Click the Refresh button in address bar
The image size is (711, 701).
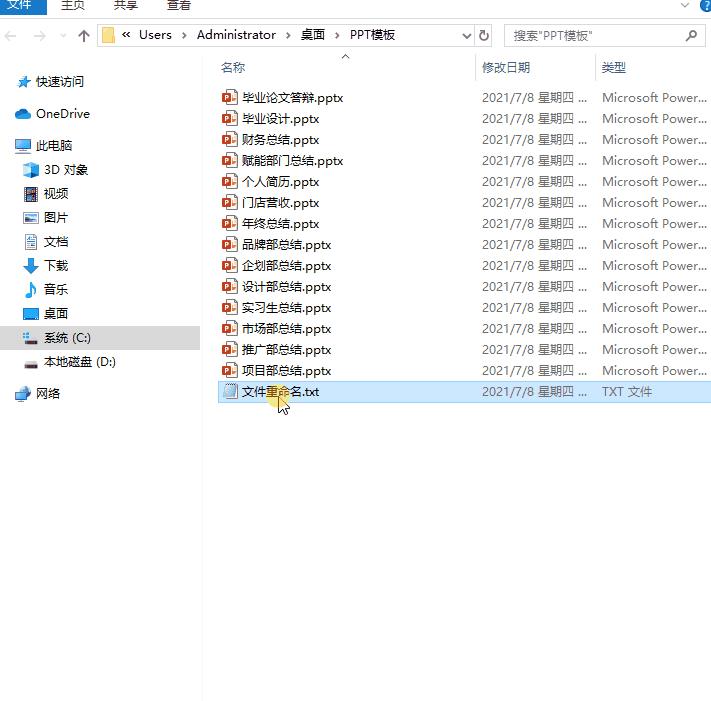[x=485, y=35]
